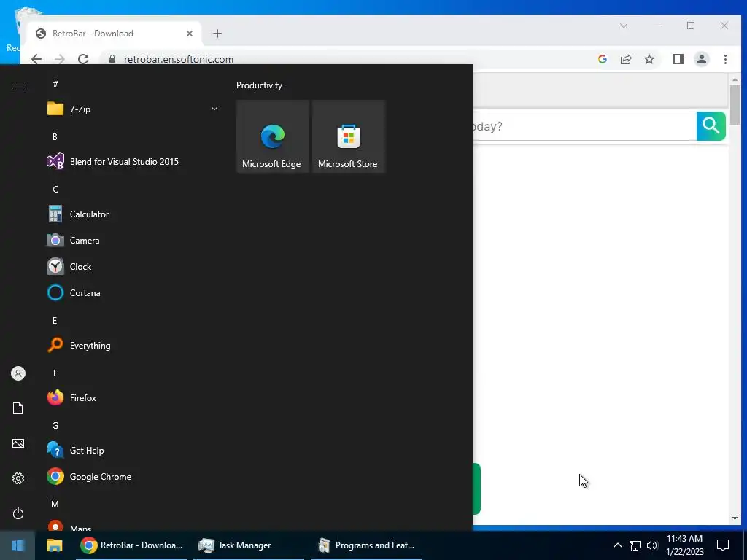Click the Chrome page scrollbar up arrow
The height and width of the screenshot is (560, 747).
point(735,79)
